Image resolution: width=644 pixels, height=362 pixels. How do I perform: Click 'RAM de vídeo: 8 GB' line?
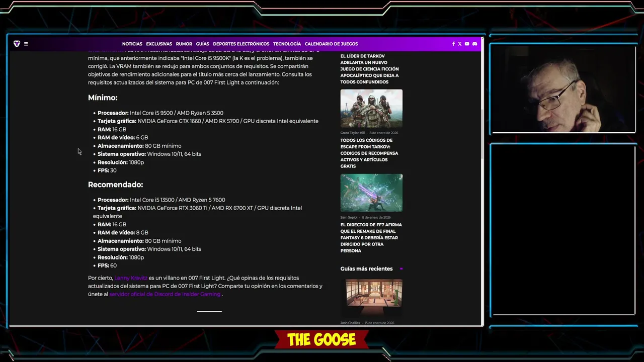123,233
